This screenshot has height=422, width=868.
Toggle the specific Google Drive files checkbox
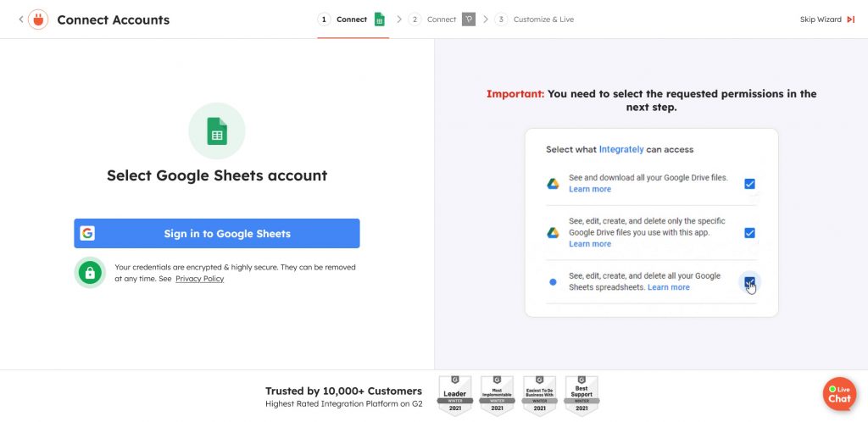pos(749,233)
